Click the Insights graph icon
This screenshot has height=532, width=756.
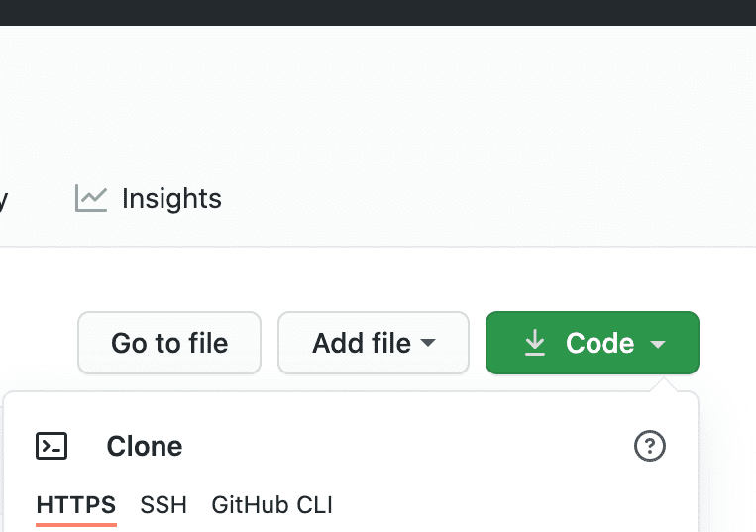tap(90, 199)
